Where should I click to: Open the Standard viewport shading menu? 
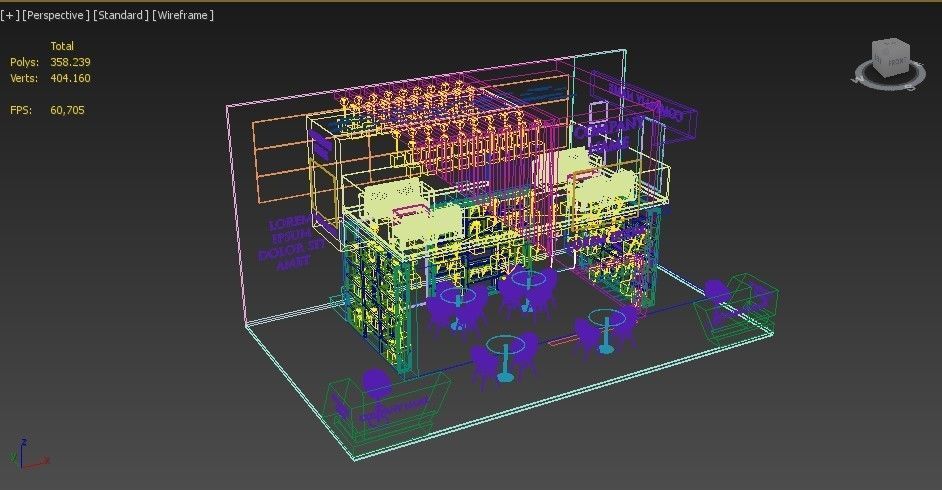pyautogui.click(x=121, y=15)
